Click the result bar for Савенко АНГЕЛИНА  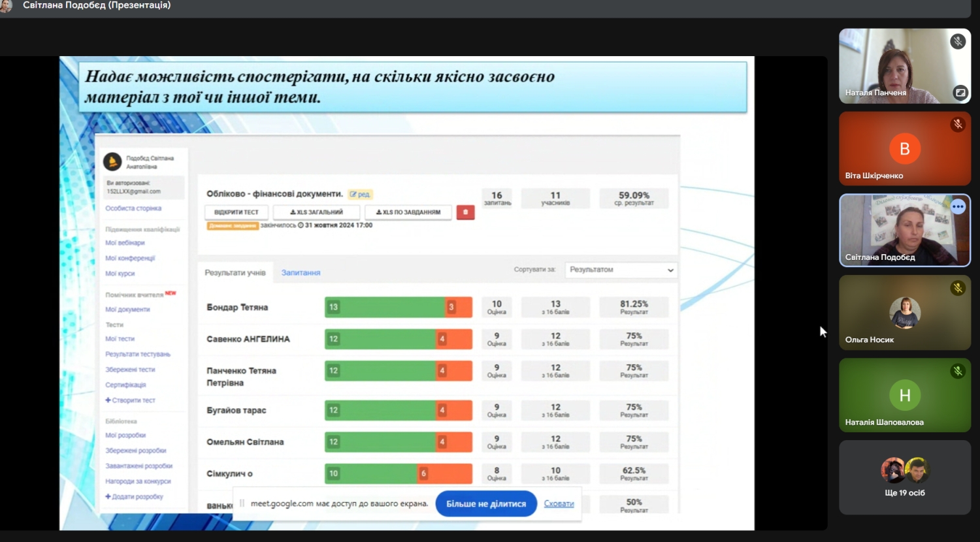[x=399, y=339]
